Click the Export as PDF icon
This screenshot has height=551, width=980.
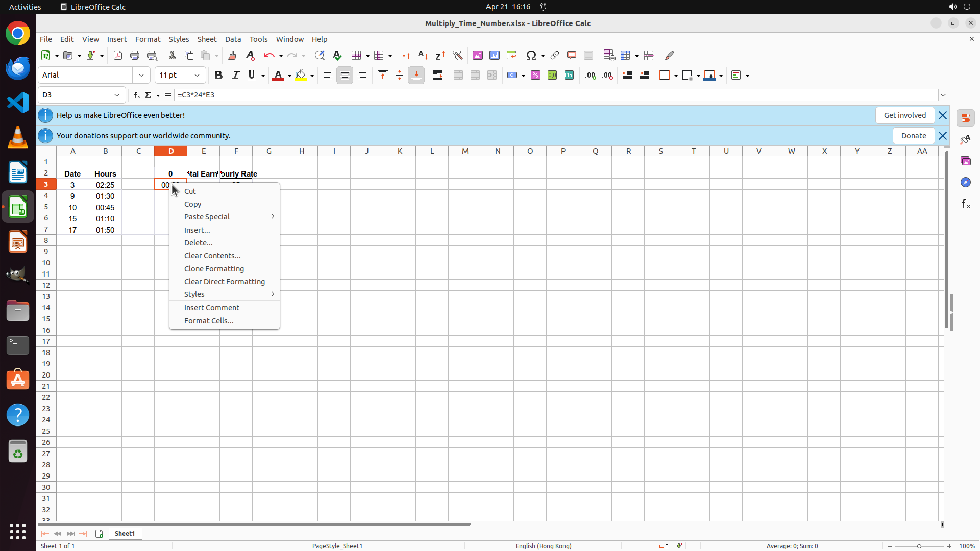pos(118,55)
